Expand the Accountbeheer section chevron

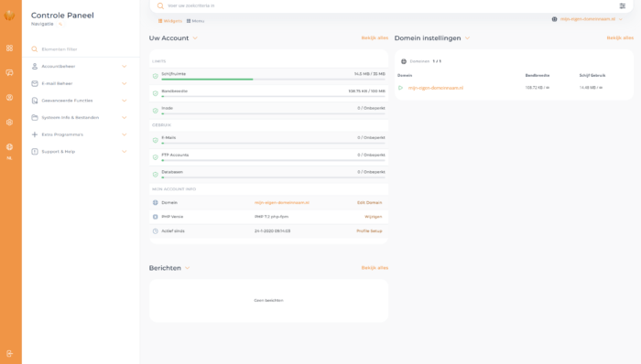(x=125, y=66)
